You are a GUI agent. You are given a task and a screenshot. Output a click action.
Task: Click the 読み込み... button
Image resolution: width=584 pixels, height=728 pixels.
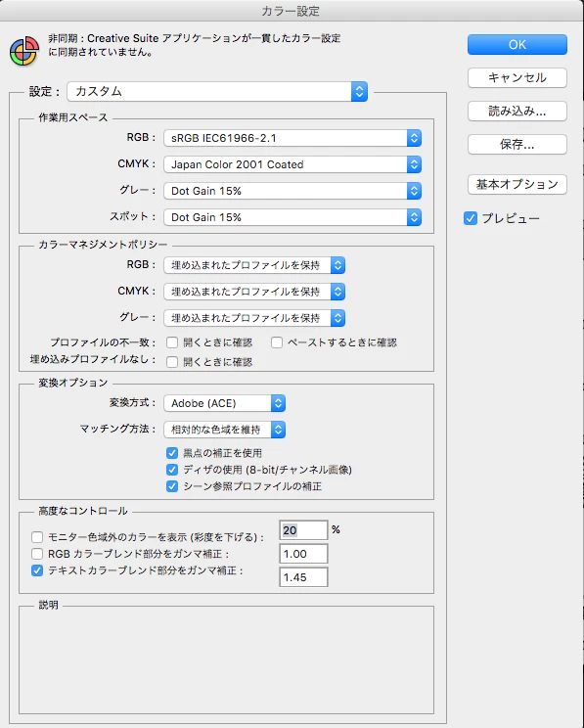point(517,111)
